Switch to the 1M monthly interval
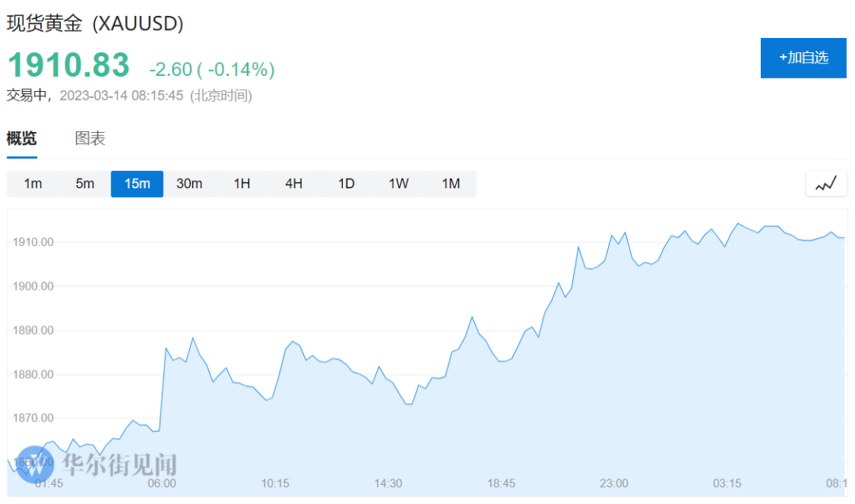Viewport: 855px width, 504px height. (x=450, y=184)
